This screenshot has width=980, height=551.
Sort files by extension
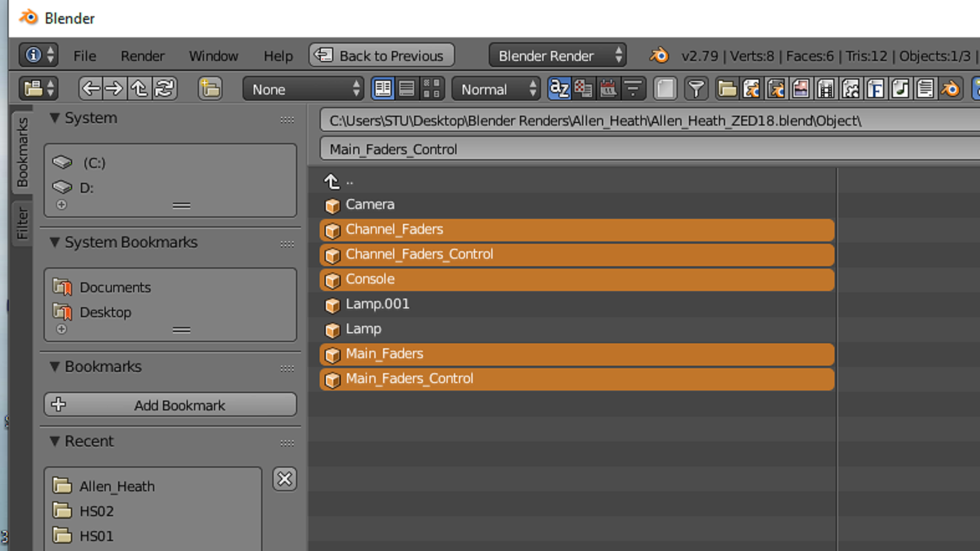tap(584, 89)
